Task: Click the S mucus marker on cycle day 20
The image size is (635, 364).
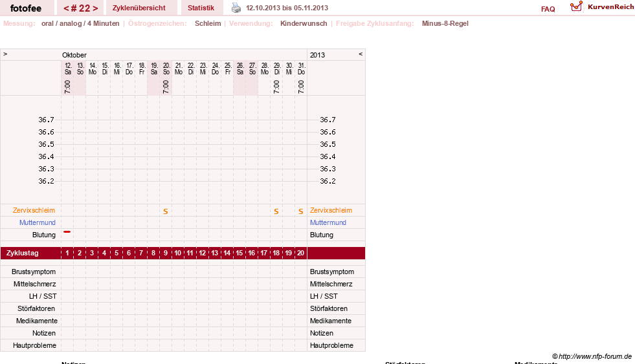Action: [x=301, y=211]
